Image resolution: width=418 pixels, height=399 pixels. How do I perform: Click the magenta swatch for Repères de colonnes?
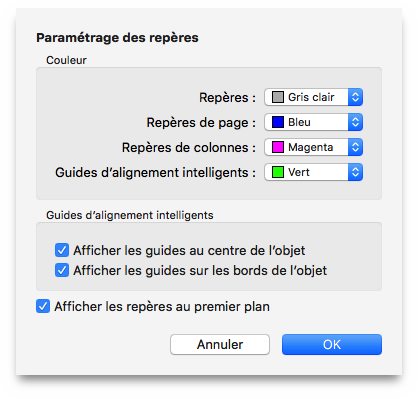278,147
